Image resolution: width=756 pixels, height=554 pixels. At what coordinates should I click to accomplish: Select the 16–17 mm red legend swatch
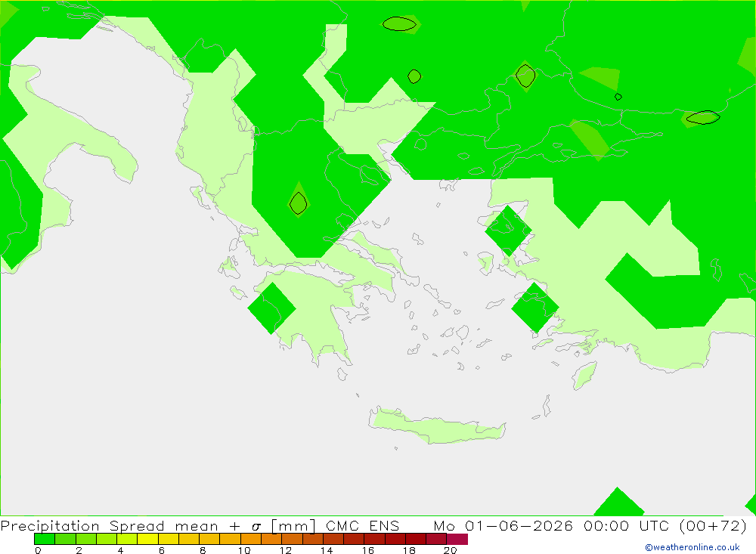[375, 539]
